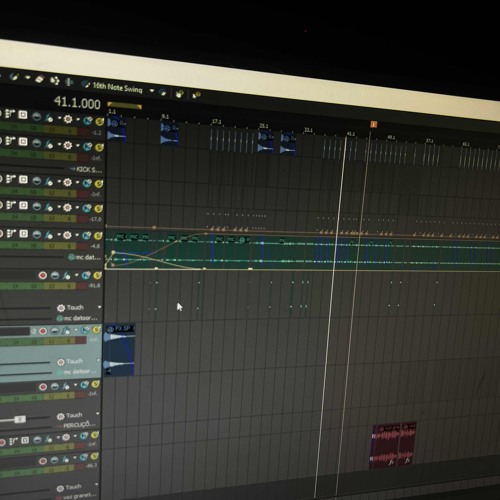Select orange marker 1 on the timeline ruler
Image resolution: width=500 pixels, height=500 pixels.
tap(374, 124)
